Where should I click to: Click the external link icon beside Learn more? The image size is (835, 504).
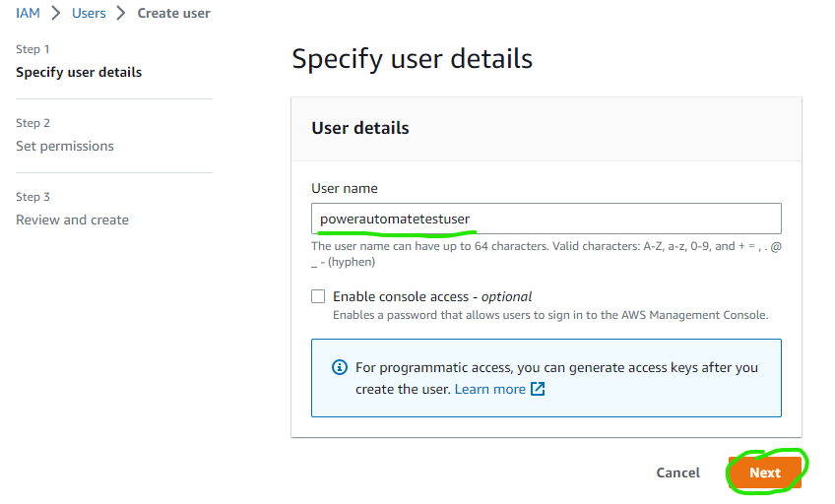[x=538, y=389]
